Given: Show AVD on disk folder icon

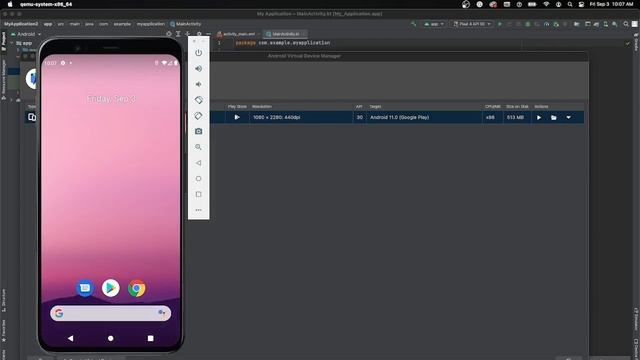Looking at the screenshot, I should [553, 118].
